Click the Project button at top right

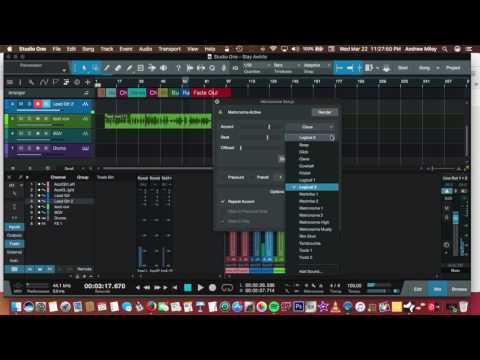453,68
